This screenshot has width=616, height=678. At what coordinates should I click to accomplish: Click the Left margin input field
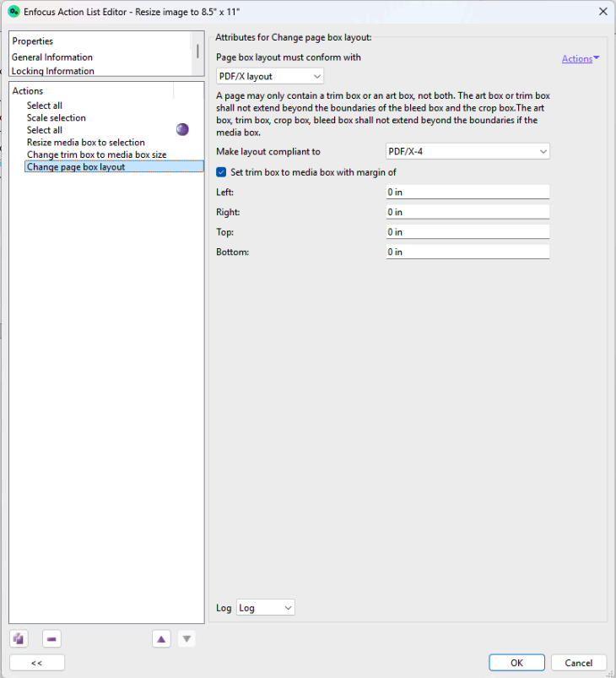(x=467, y=192)
